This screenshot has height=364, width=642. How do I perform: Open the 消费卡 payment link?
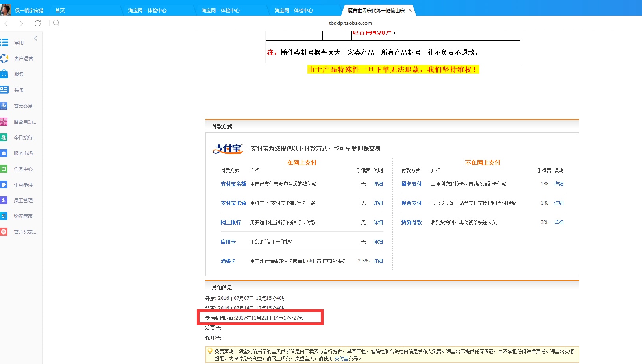coord(228,261)
